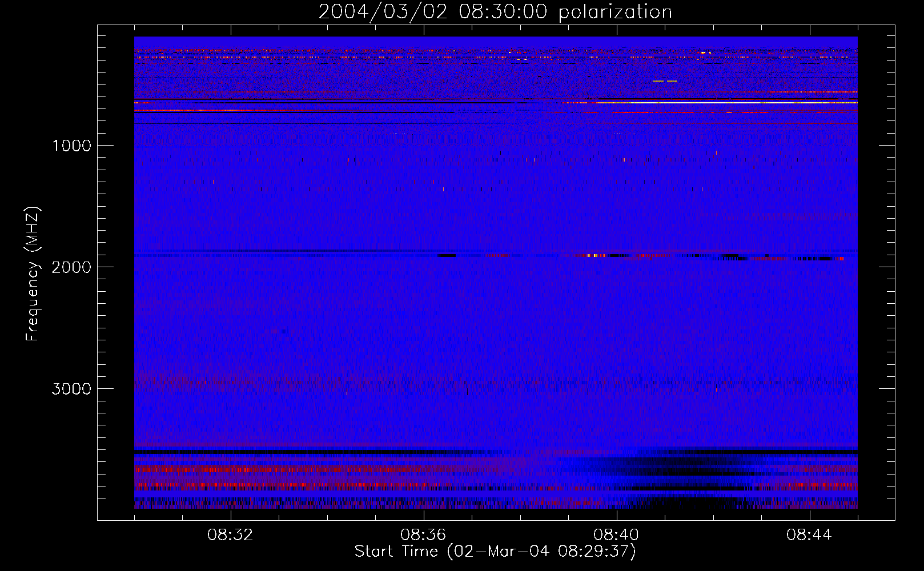Select the 'Start Time (02-Mar-04 08:29:37)' axis label

[495, 552]
